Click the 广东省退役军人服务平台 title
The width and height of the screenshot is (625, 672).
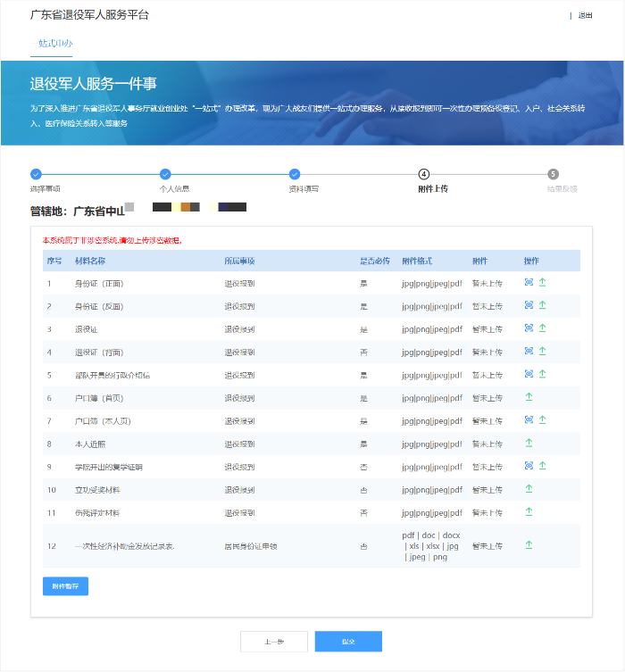(89, 15)
